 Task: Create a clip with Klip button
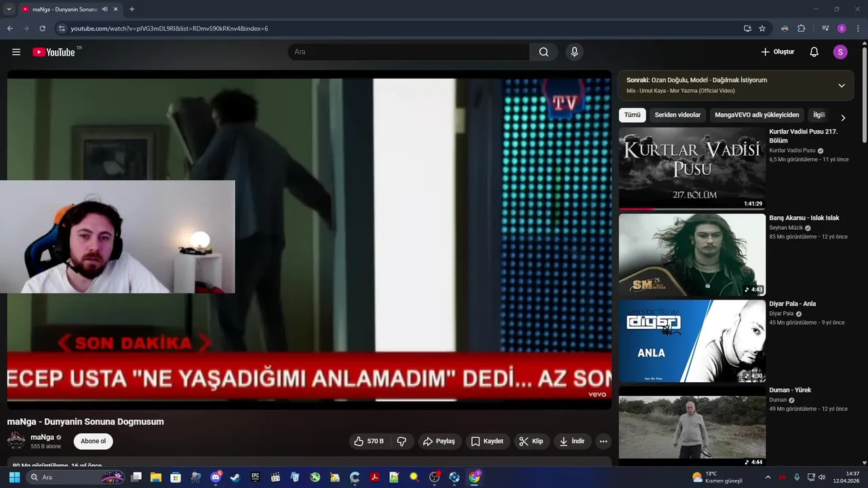click(531, 441)
